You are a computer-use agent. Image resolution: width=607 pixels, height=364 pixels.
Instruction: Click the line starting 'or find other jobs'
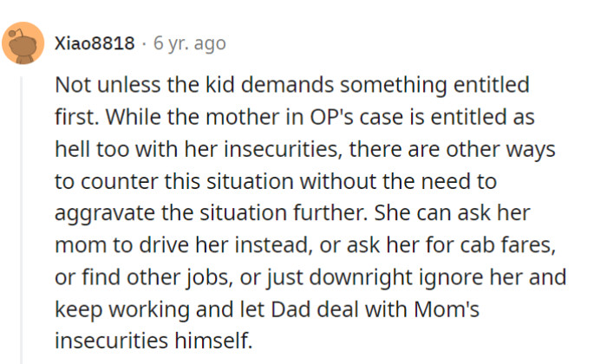pyautogui.click(x=310, y=277)
